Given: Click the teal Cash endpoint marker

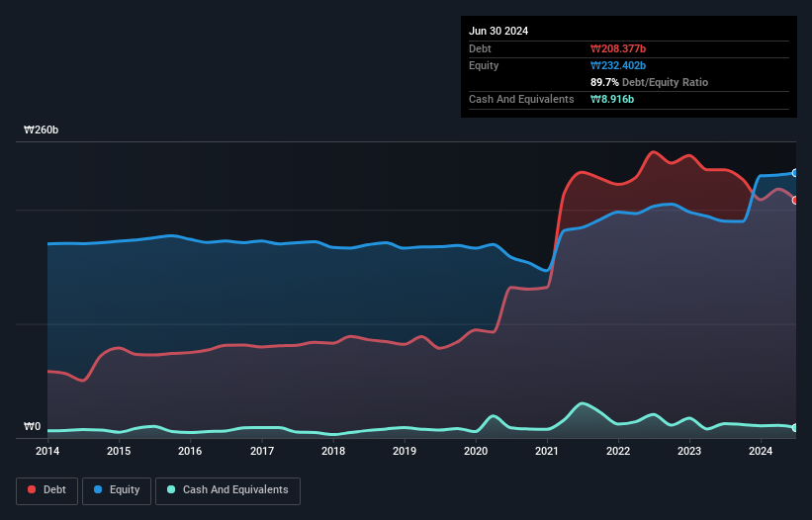Looking at the screenshot, I should [795, 428].
